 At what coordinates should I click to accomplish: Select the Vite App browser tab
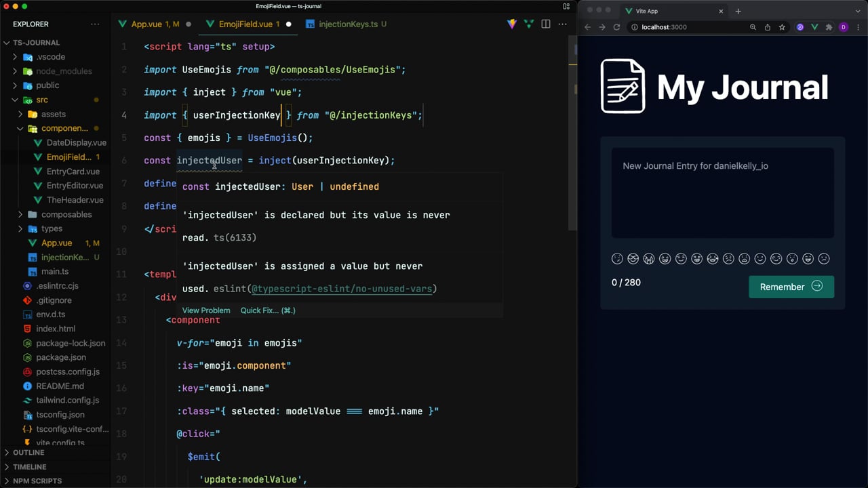(x=673, y=11)
